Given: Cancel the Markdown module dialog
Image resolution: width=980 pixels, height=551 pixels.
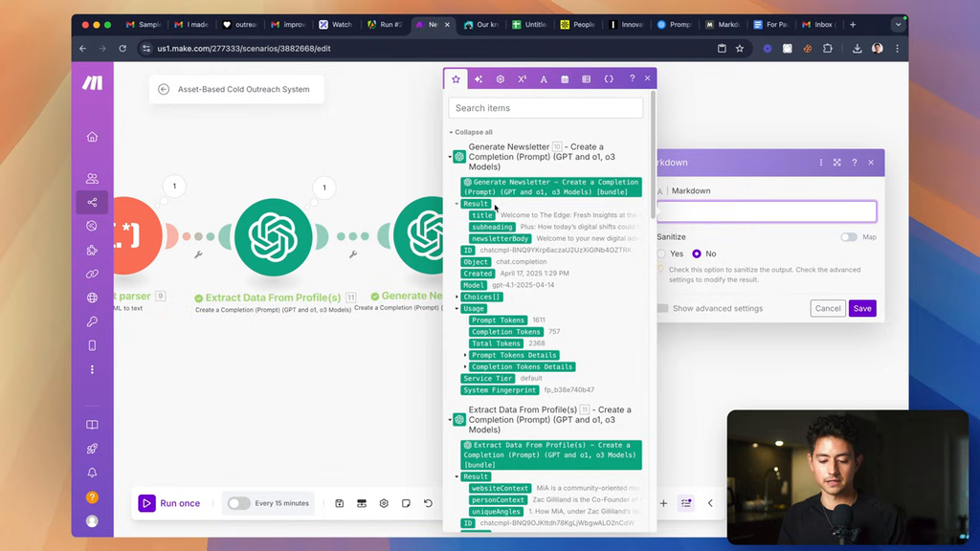Looking at the screenshot, I should [828, 309].
